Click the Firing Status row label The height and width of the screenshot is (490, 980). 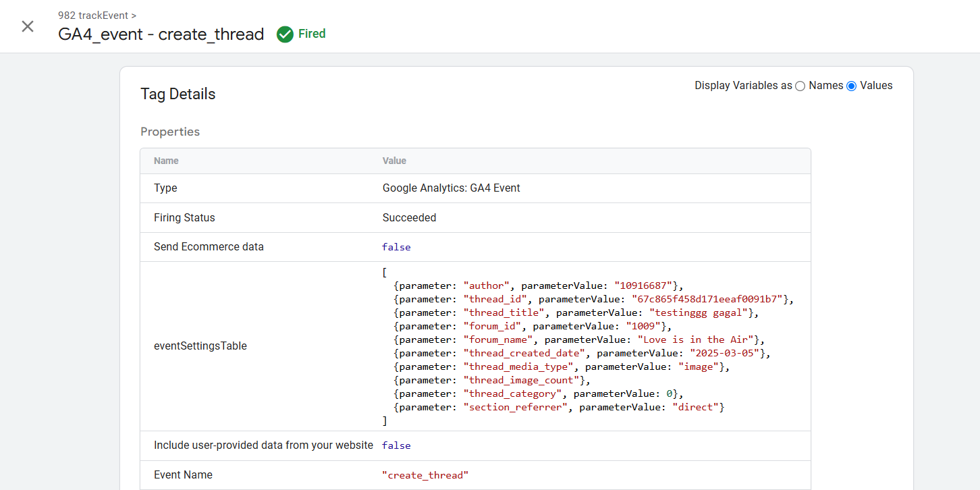184,217
